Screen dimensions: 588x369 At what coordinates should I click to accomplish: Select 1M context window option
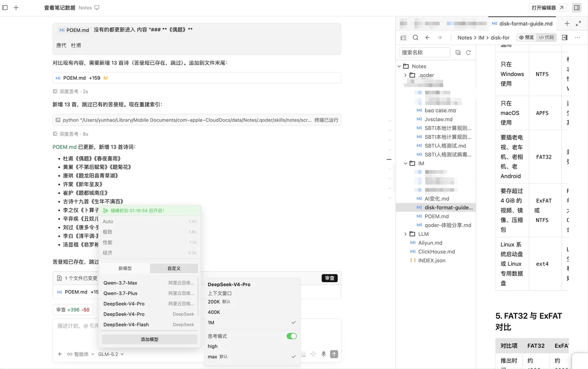point(252,322)
